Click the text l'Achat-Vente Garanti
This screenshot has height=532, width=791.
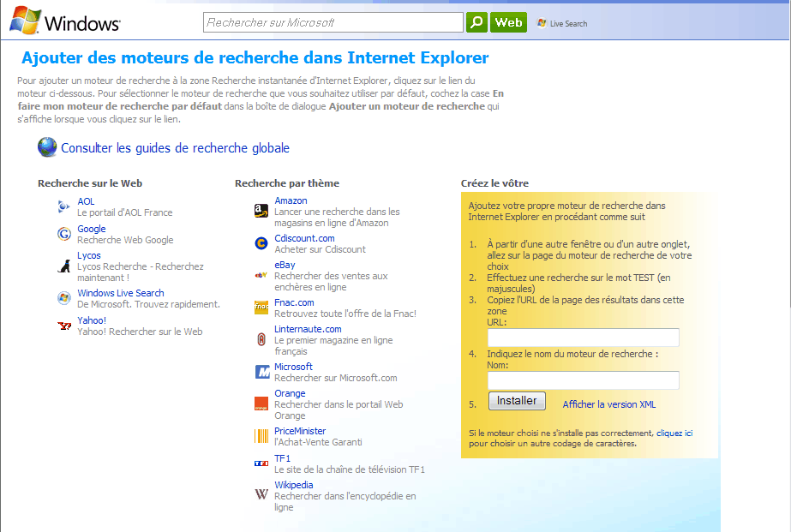coord(318,442)
